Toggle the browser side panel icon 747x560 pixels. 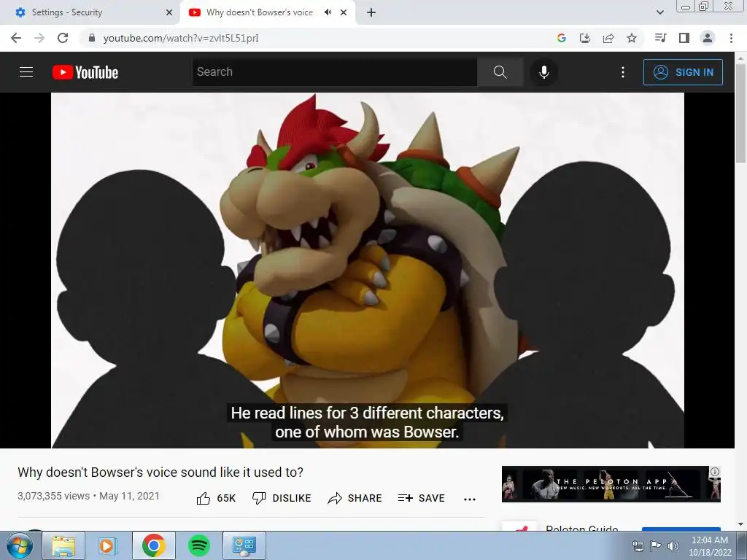[684, 38]
